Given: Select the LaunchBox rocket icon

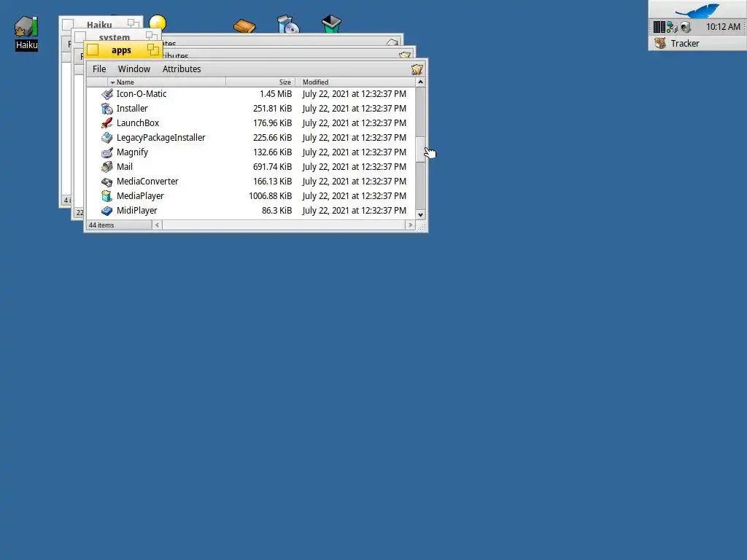Looking at the screenshot, I should 107,123.
